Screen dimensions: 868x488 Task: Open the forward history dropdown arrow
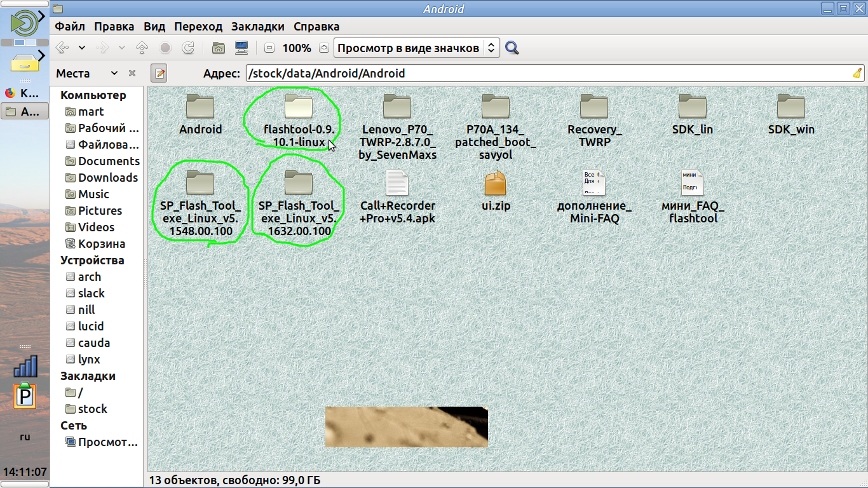121,48
